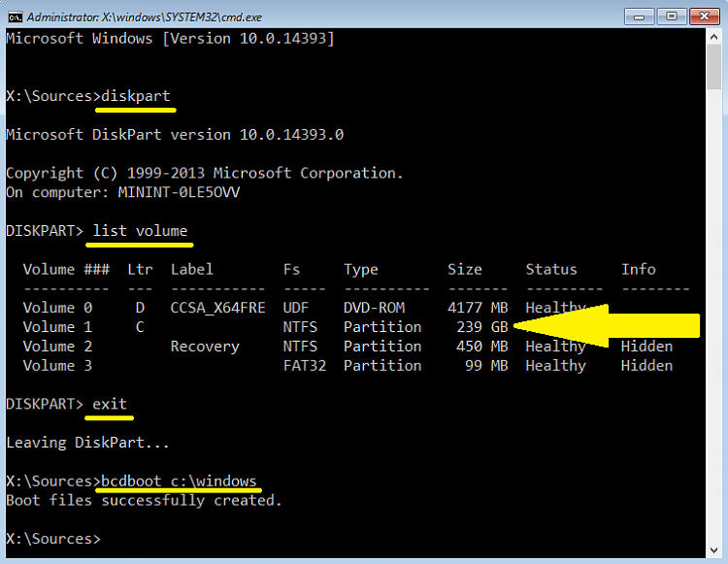Click the final 'X:\Sources>' prompt line
The width and height of the screenshot is (728, 564).
click(x=53, y=539)
